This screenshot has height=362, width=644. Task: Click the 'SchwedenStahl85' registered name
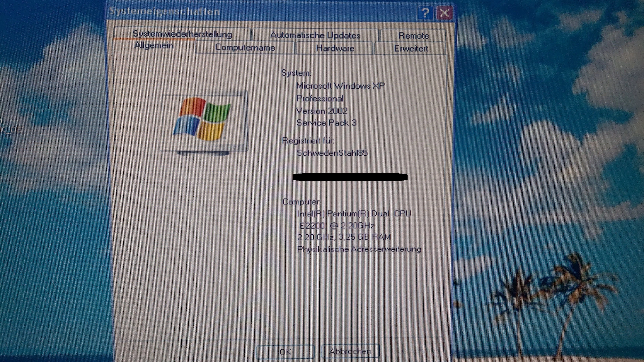(332, 153)
